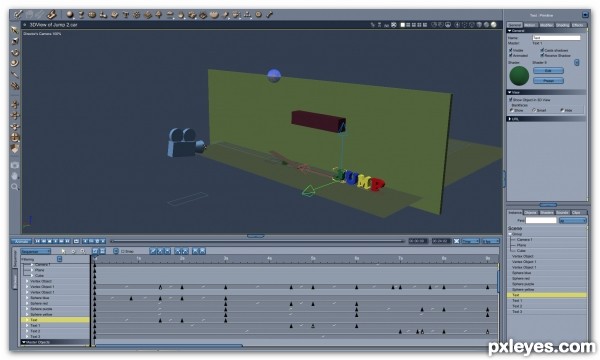Select the rotate tool in left toolbar
Image resolution: width=600 pixels, height=360 pixels.
point(15,52)
